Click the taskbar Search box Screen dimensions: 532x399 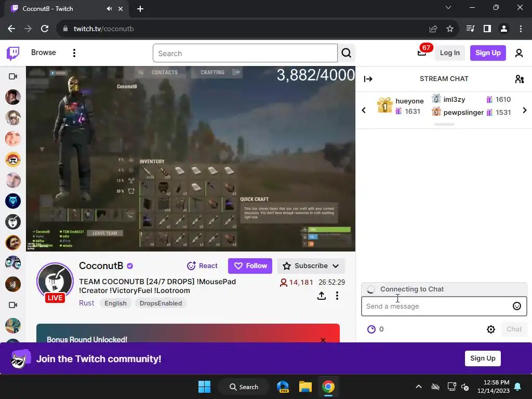click(244, 387)
